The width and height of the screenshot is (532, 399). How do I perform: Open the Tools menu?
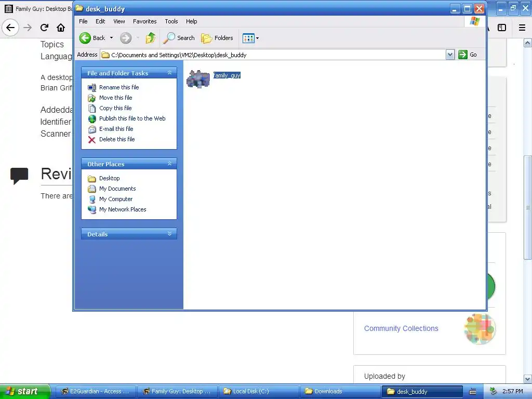point(171,21)
